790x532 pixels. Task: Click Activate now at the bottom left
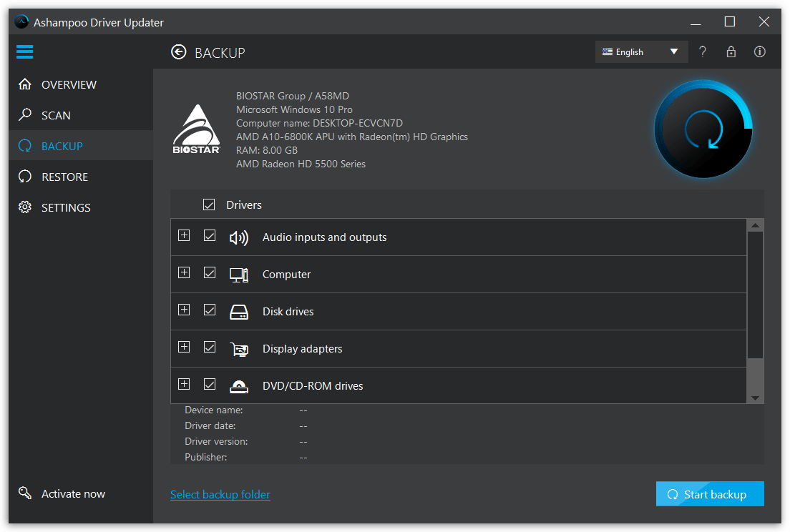tap(73, 493)
